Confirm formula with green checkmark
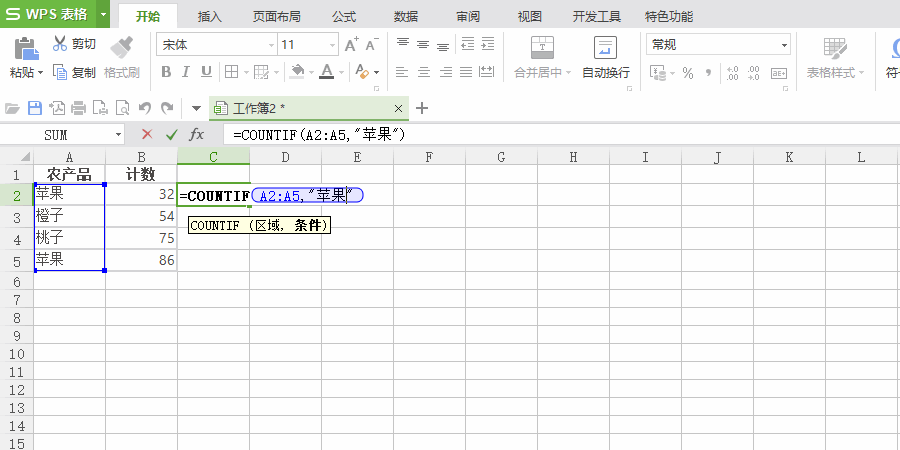900x450 pixels. [x=172, y=134]
